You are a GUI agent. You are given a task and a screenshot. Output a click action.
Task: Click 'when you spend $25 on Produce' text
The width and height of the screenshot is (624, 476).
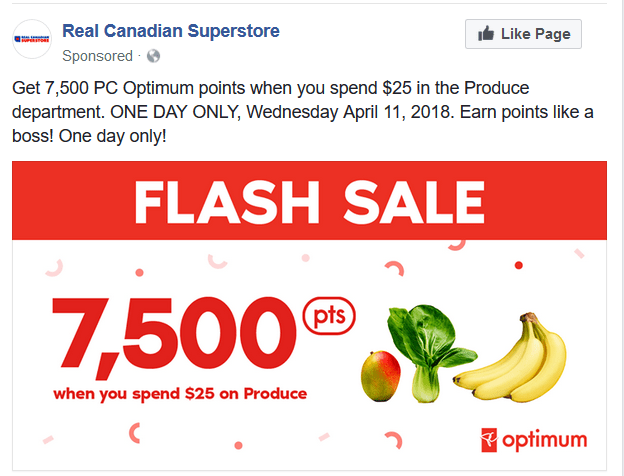point(180,394)
